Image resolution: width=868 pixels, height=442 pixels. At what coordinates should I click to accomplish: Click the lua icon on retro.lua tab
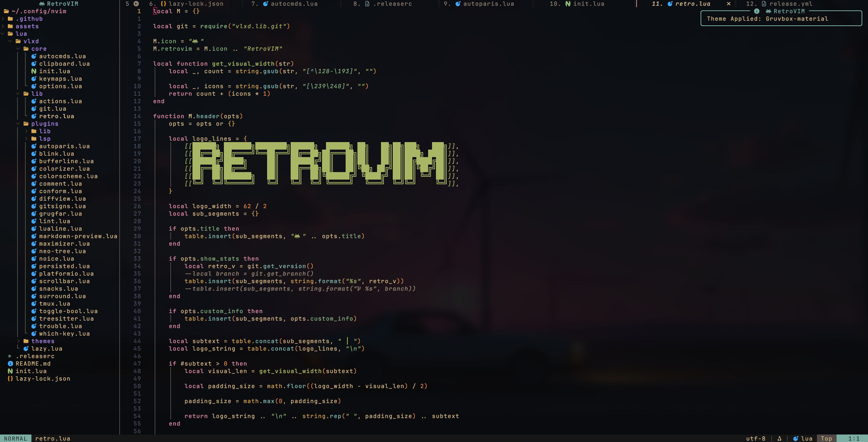point(670,4)
